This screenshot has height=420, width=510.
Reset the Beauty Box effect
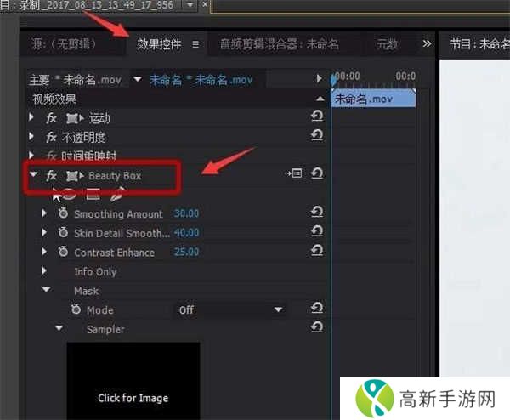(x=317, y=173)
